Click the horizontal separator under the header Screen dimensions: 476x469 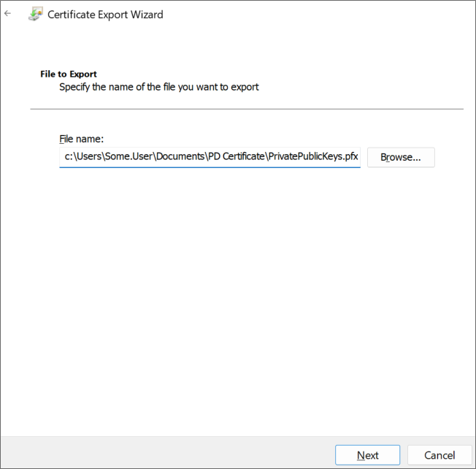247,109
